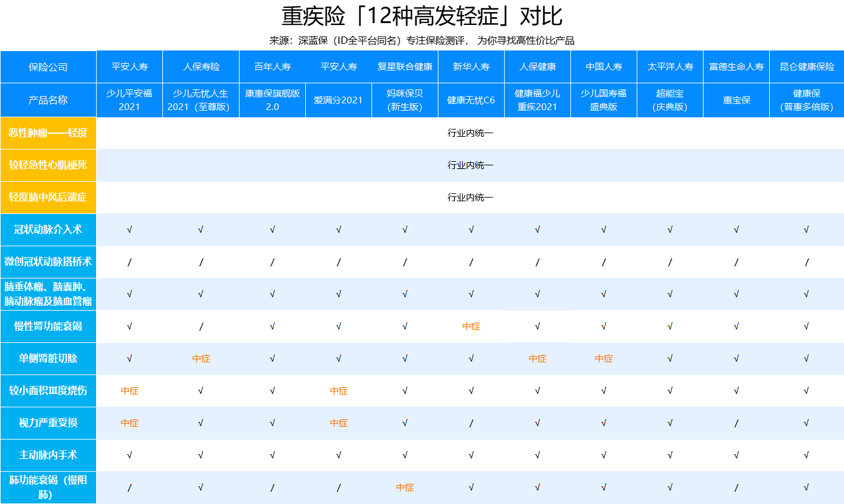Click the 平安人寿 header above 爱满分2021
This screenshot has height=504, width=844.
(339, 67)
